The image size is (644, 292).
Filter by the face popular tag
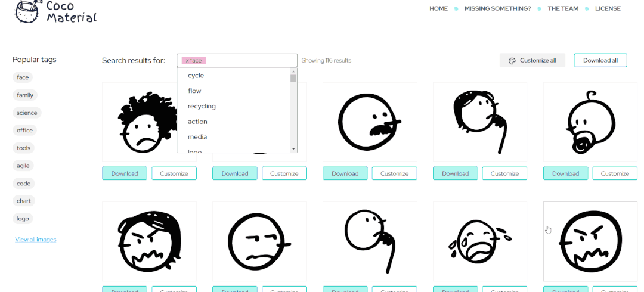tap(23, 77)
